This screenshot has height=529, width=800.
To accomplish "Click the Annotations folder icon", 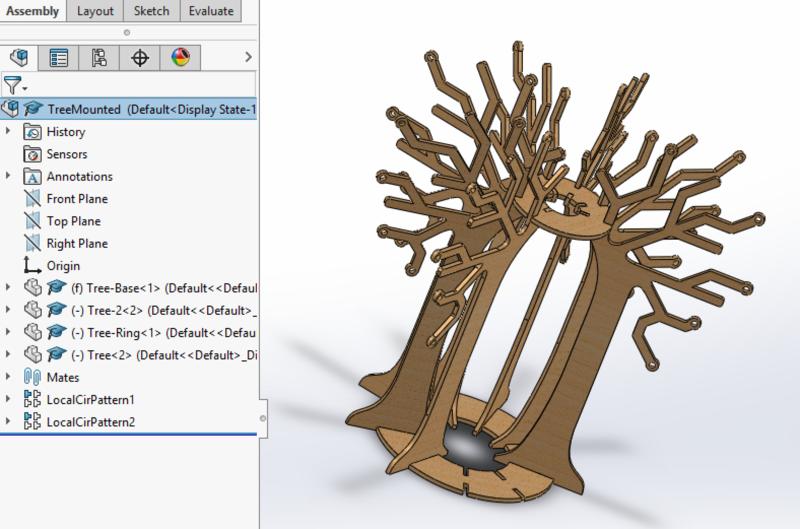I will [32, 176].
